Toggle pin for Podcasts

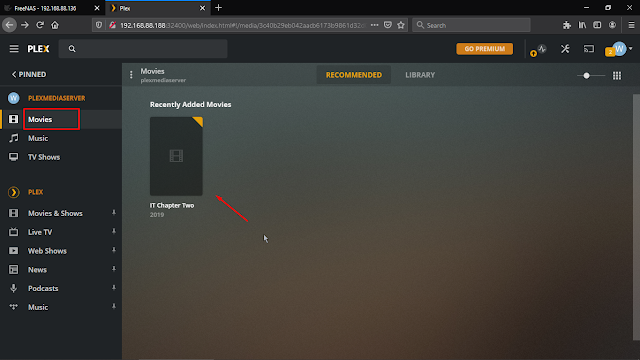114,288
